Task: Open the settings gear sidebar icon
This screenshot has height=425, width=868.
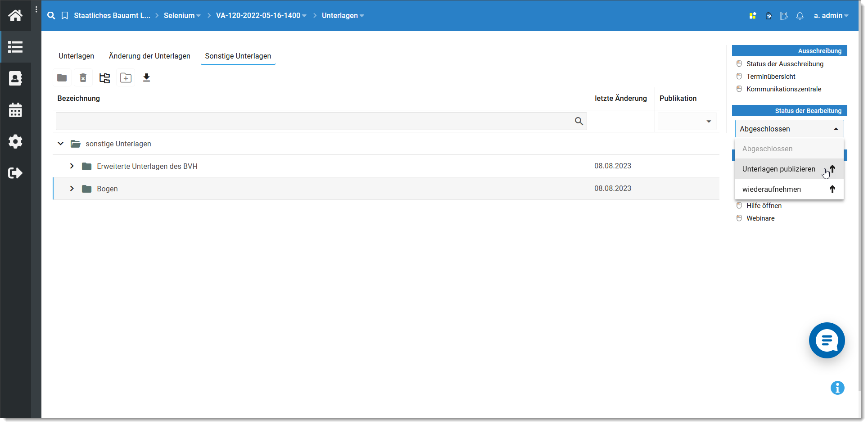Action: (x=15, y=141)
